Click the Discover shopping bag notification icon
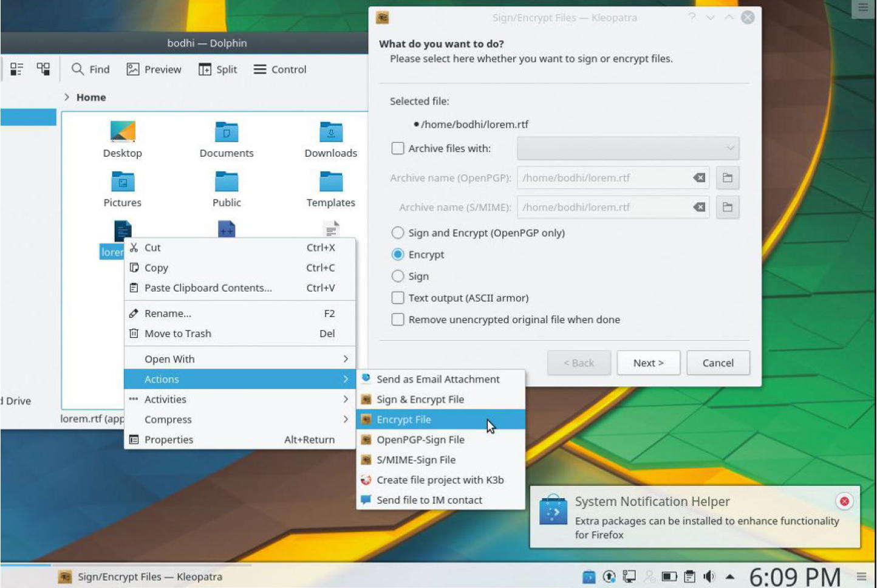 pos(553,510)
